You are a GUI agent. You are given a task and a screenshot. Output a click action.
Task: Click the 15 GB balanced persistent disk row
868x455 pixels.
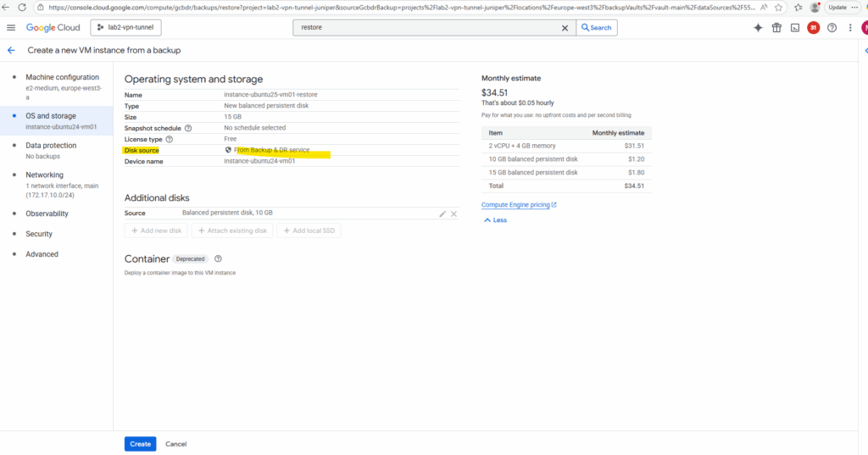[566, 173]
